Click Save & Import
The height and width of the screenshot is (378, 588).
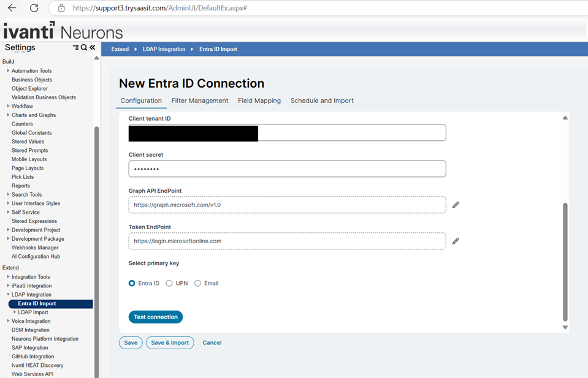click(x=170, y=342)
